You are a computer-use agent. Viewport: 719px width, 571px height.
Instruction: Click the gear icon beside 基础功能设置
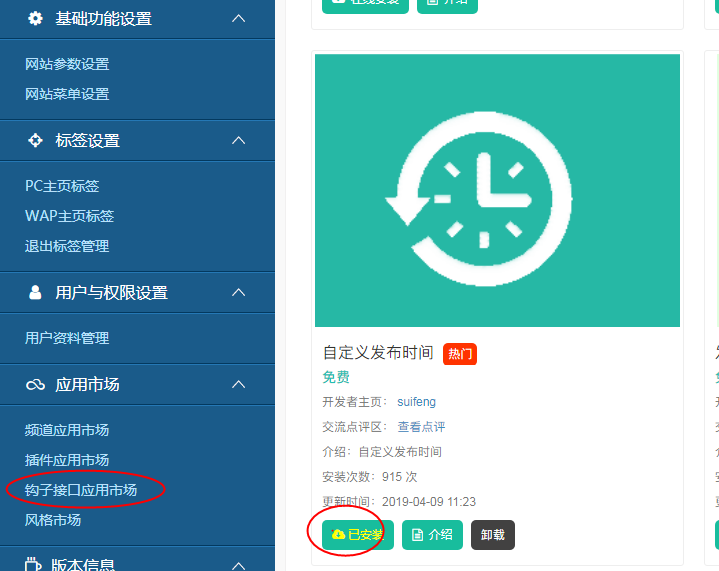pos(36,18)
